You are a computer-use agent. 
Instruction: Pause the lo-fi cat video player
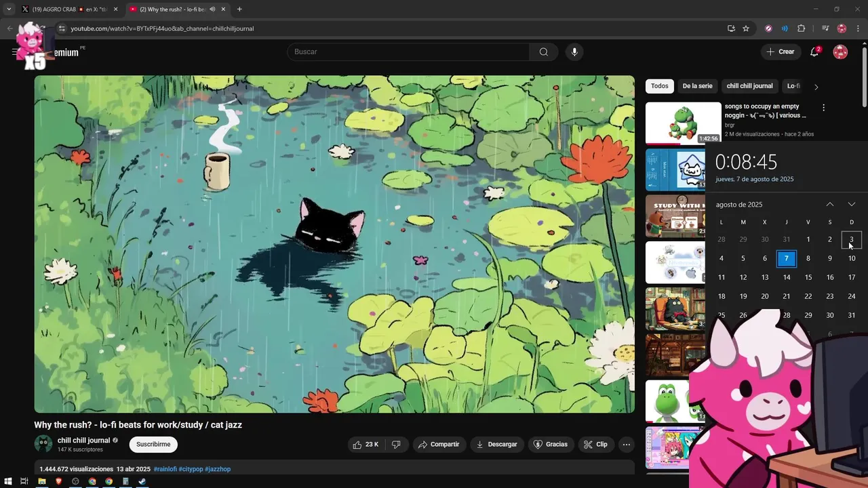(x=334, y=244)
